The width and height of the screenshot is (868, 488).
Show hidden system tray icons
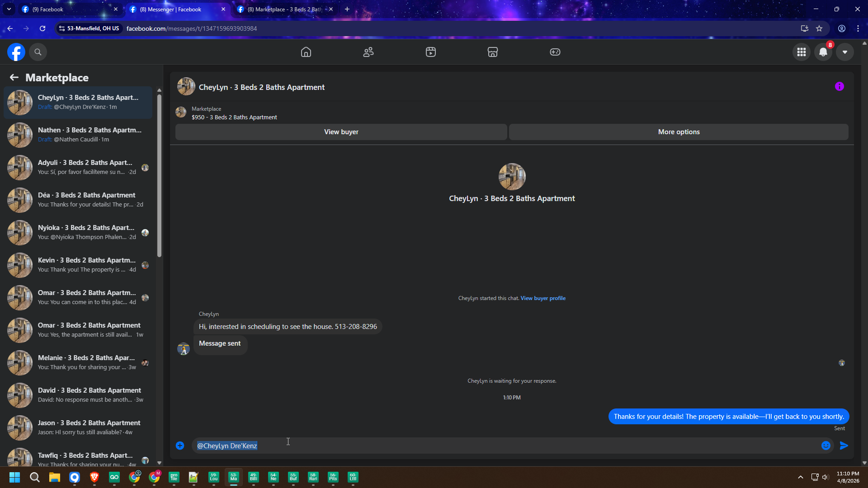801,477
